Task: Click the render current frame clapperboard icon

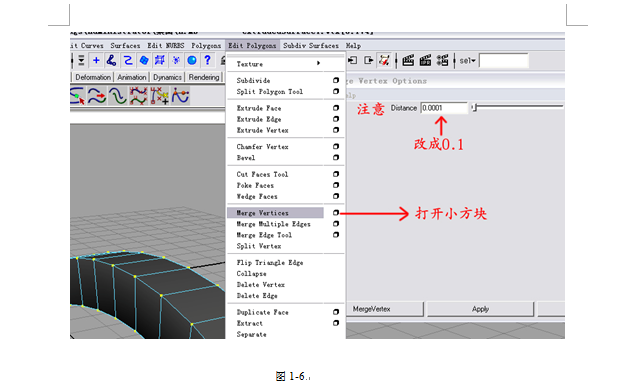Action: tap(408, 60)
